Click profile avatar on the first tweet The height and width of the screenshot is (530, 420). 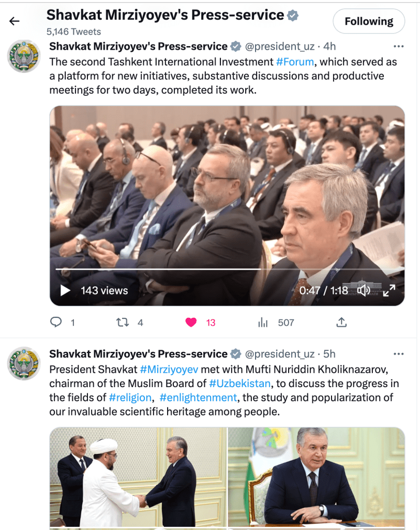[24, 56]
